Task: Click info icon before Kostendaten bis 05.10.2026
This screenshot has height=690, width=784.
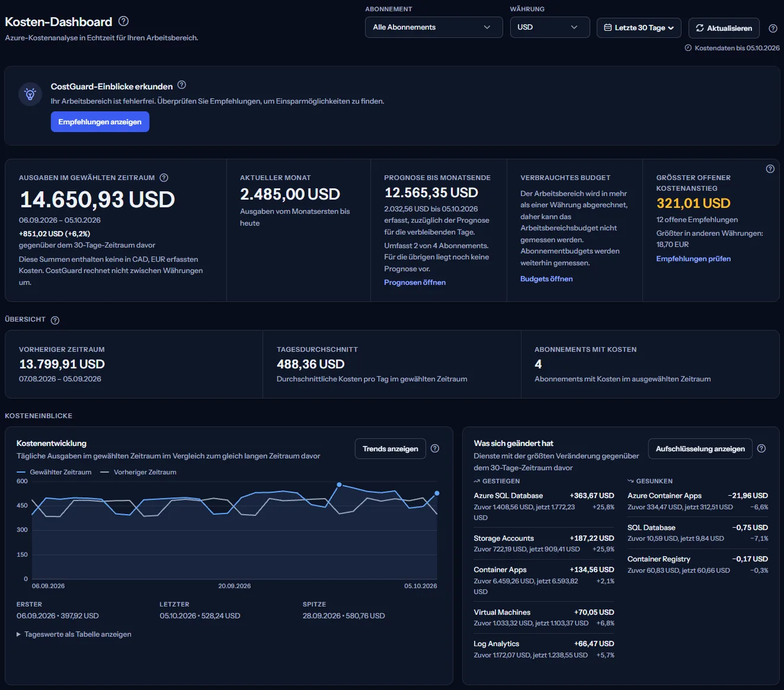Action: point(688,48)
